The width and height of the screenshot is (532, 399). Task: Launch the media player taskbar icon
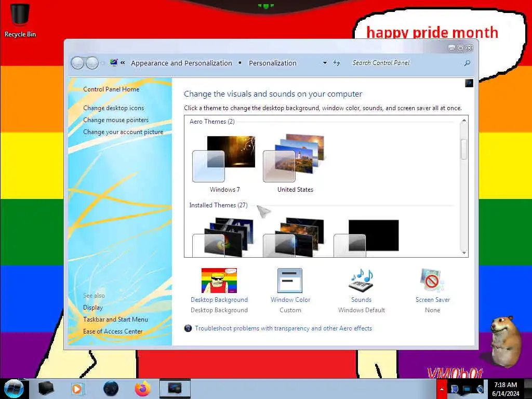[77, 389]
